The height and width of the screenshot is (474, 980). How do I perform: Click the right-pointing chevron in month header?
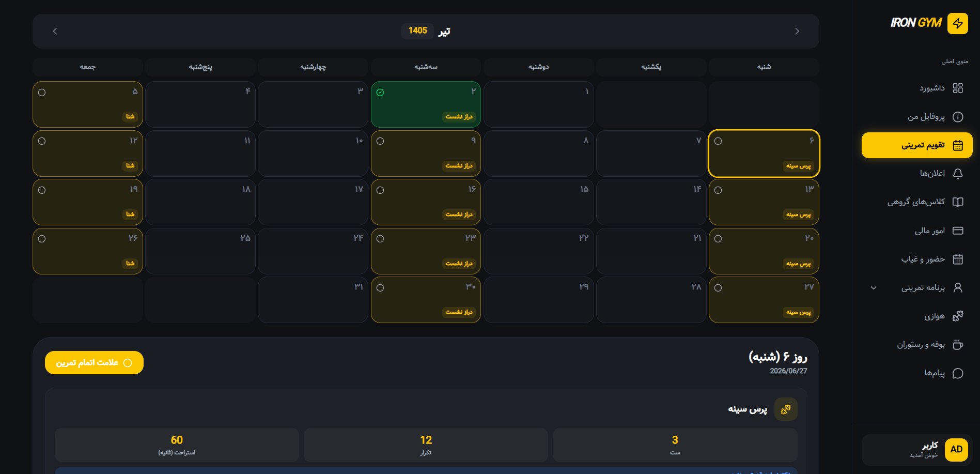click(797, 31)
